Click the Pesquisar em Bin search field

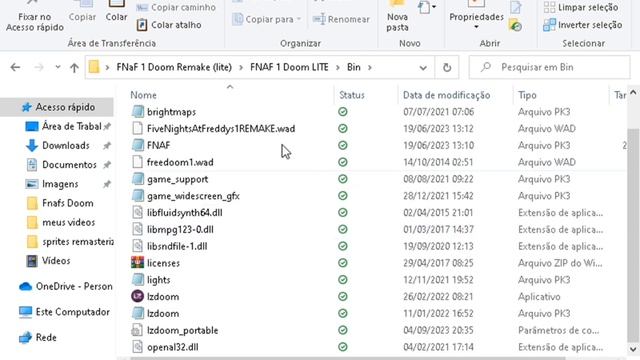[x=549, y=67]
